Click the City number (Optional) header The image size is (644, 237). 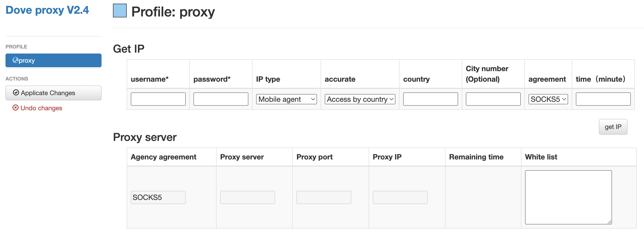pyautogui.click(x=487, y=74)
